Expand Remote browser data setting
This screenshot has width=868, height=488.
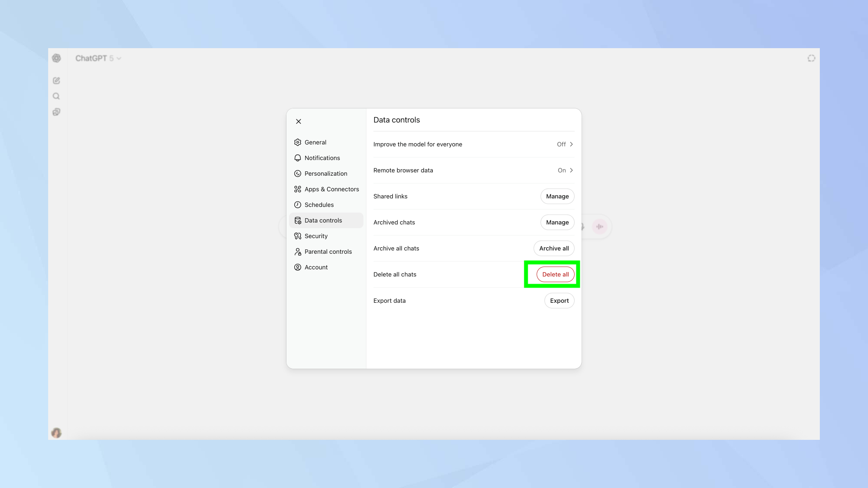[565, 170]
